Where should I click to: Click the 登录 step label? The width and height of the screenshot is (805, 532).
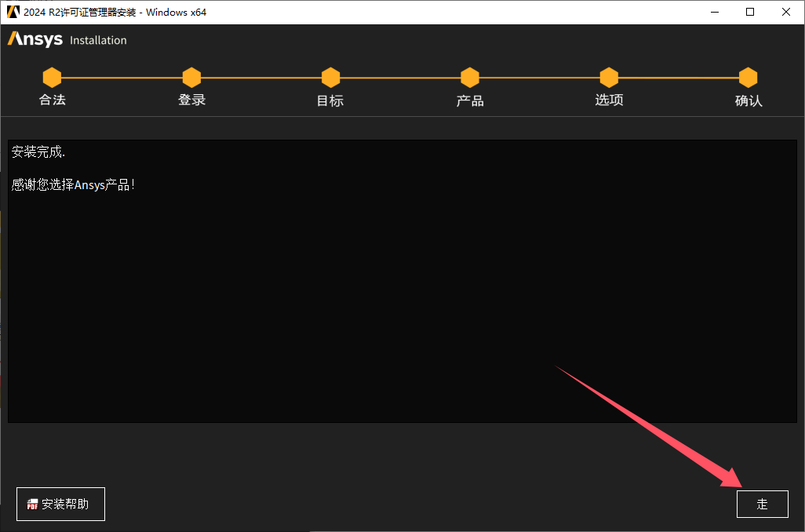click(x=191, y=100)
